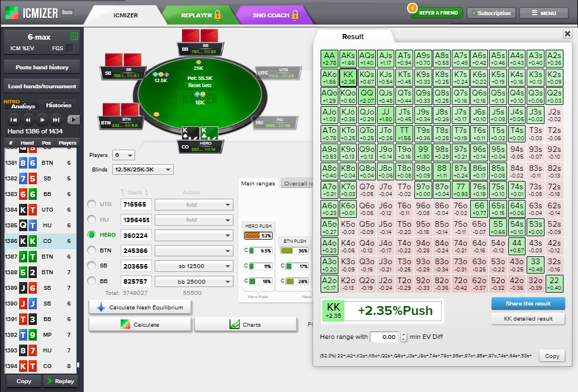The width and height of the screenshot is (578, 392).
Task: Open KK detailed result
Action: 528,319
